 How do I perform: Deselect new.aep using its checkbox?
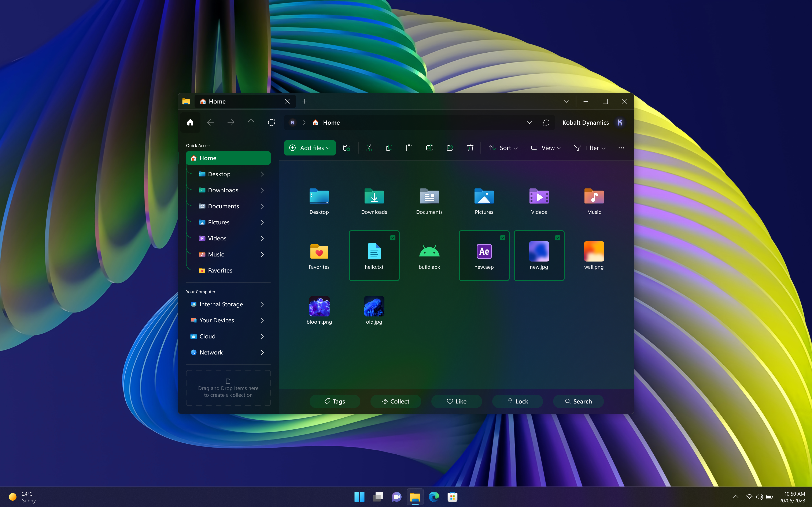coord(503,238)
